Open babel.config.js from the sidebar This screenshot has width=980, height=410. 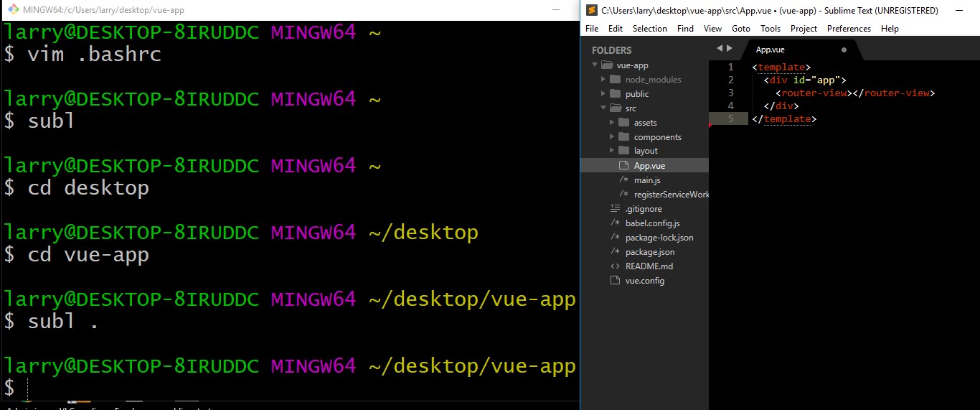[652, 223]
